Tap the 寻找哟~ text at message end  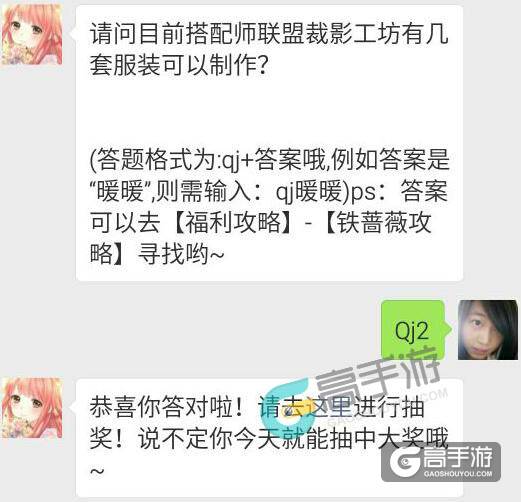pyautogui.click(x=181, y=254)
